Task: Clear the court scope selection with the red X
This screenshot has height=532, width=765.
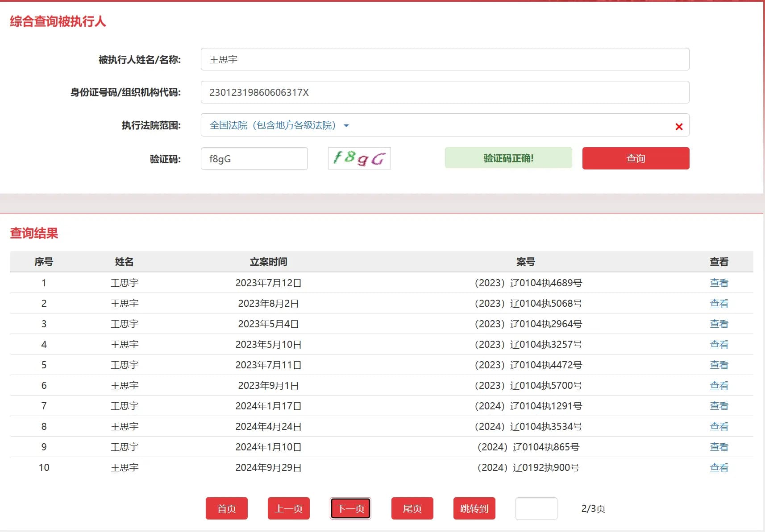Action: coord(679,127)
